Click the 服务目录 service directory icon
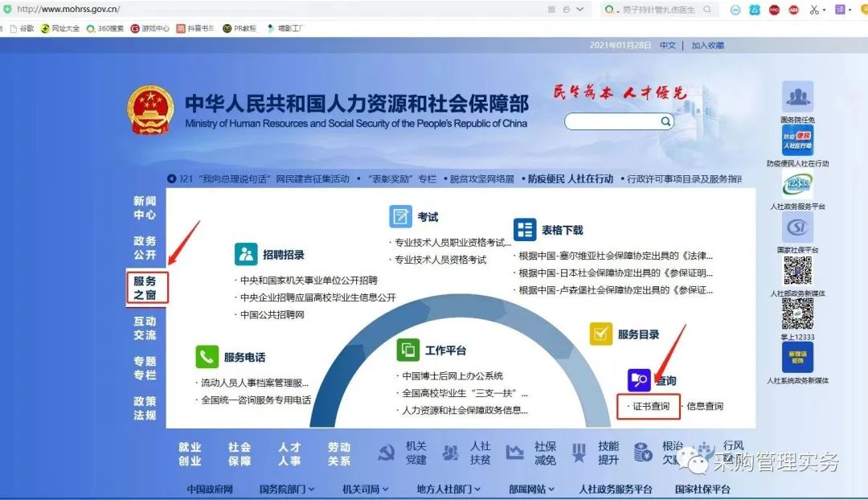The image size is (868, 500). [602, 331]
